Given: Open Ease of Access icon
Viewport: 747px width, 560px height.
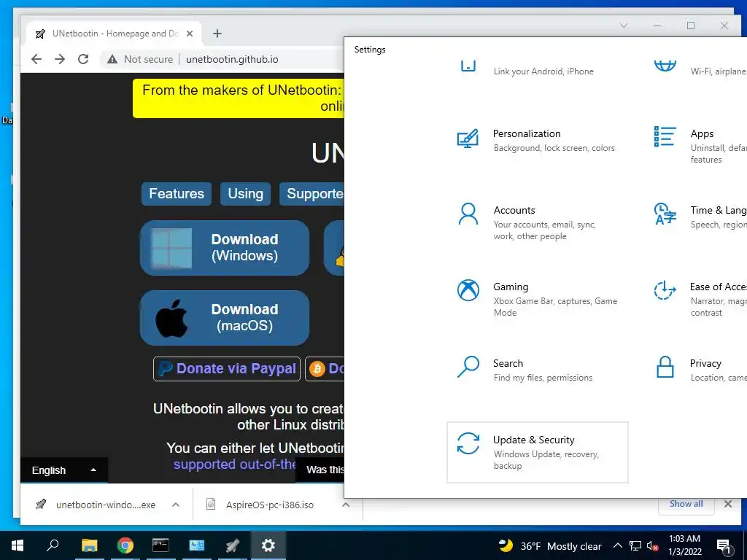Looking at the screenshot, I should tap(665, 290).
